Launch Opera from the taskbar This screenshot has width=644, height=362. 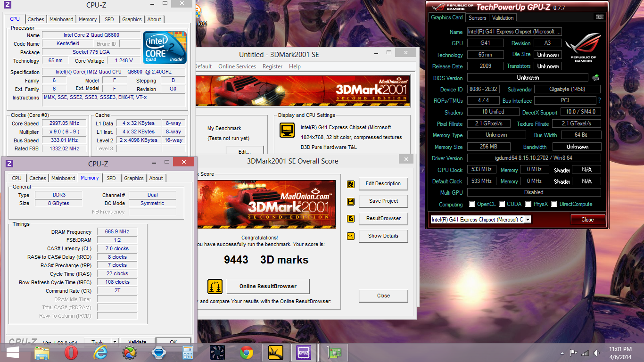[x=71, y=353]
